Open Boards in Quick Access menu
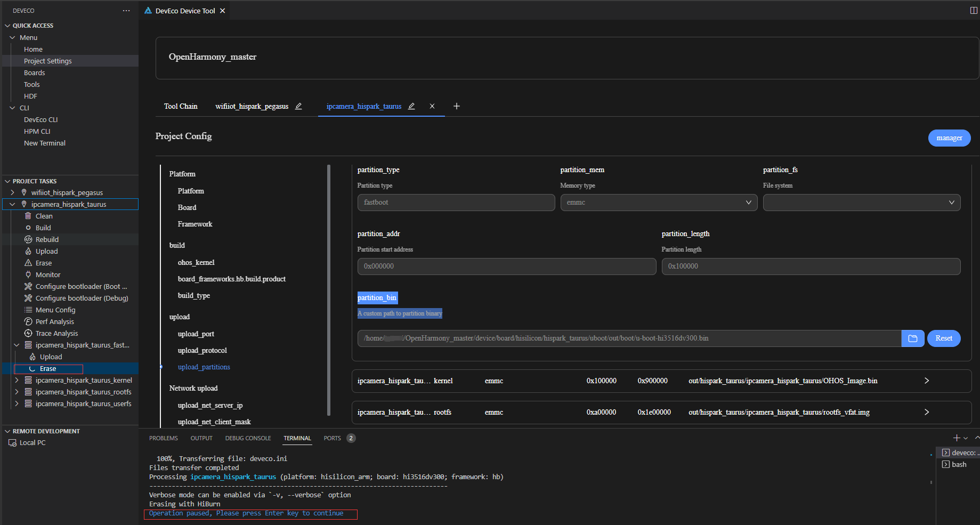Image resolution: width=980 pixels, height=525 pixels. click(34, 72)
